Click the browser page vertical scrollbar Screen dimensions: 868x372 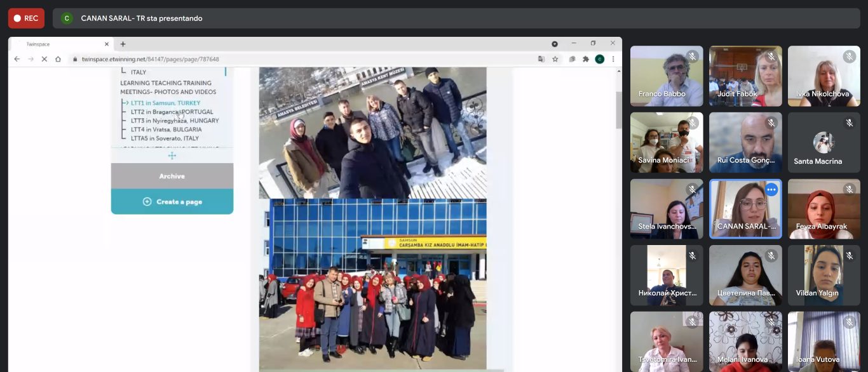pos(618,110)
